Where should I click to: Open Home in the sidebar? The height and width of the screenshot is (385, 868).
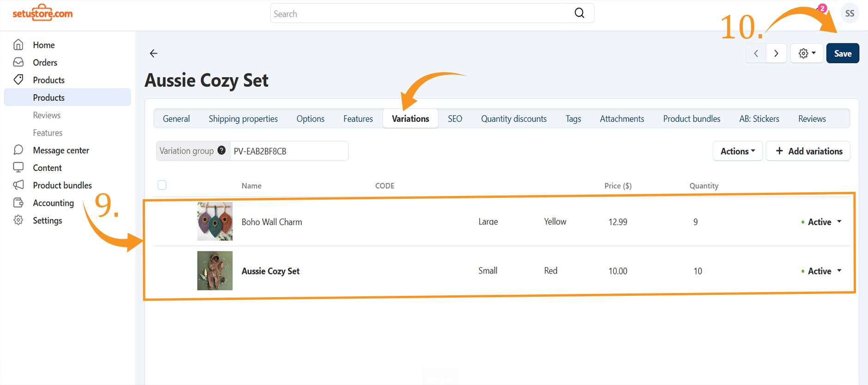tap(44, 45)
